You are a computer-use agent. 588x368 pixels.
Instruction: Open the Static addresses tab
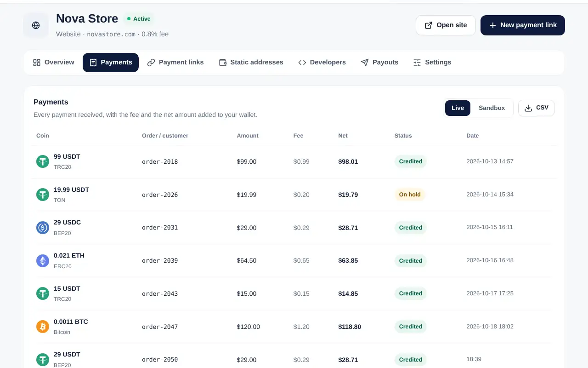[251, 63]
